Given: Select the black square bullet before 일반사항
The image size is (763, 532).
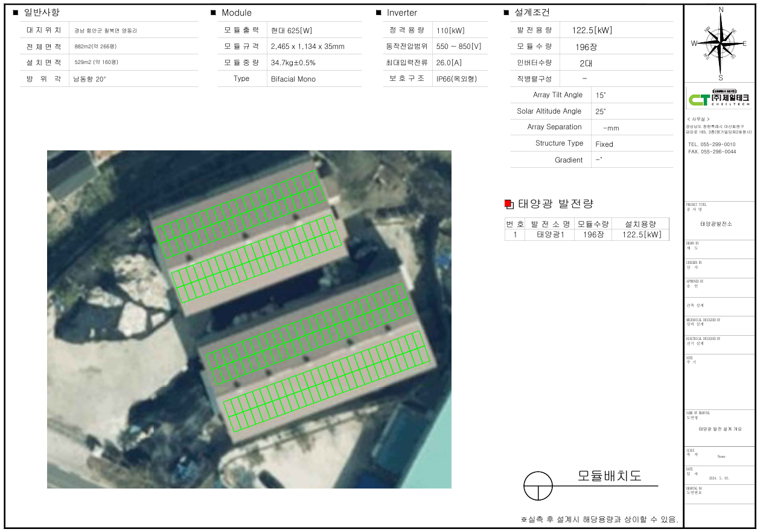Looking at the screenshot, I should tap(16, 13).
